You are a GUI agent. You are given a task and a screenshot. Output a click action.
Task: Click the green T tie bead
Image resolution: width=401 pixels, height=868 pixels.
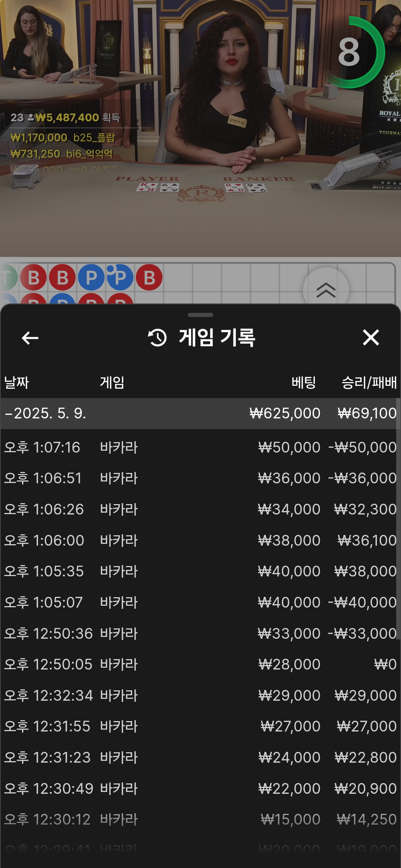7,277
